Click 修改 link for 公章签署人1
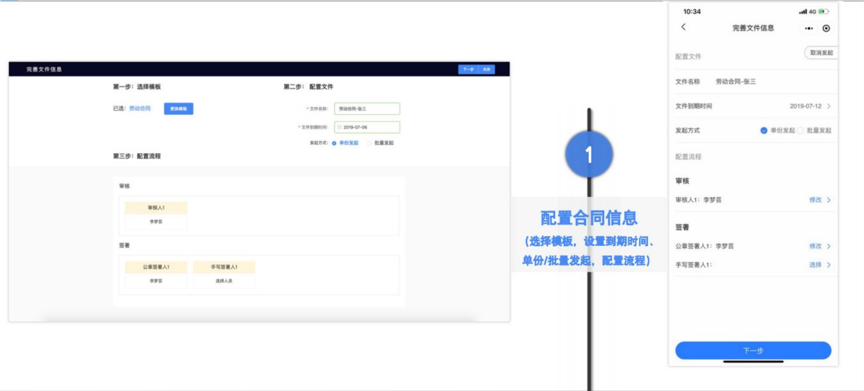Screen dimensions: 864x391 pos(816,246)
